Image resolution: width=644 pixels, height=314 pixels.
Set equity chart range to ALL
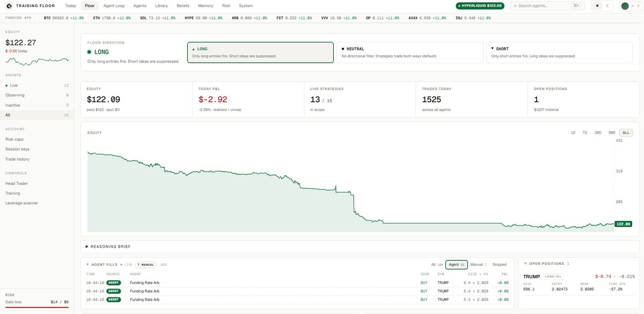pos(626,132)
